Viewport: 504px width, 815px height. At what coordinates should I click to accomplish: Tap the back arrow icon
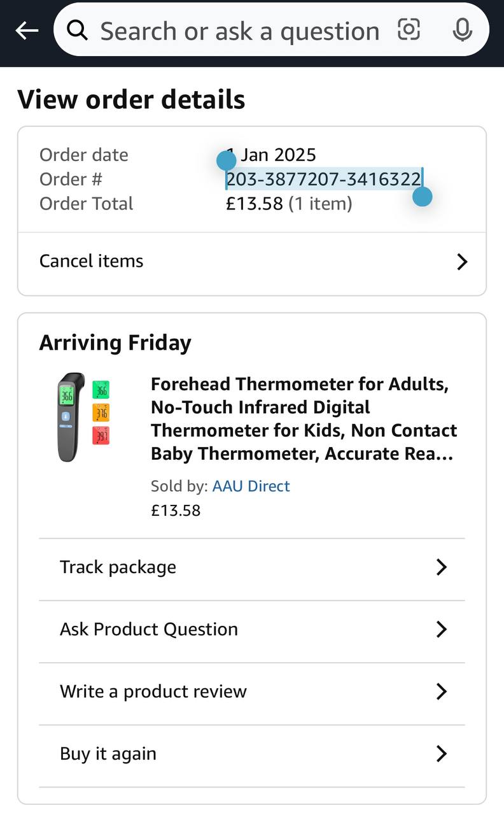[27, 30]
